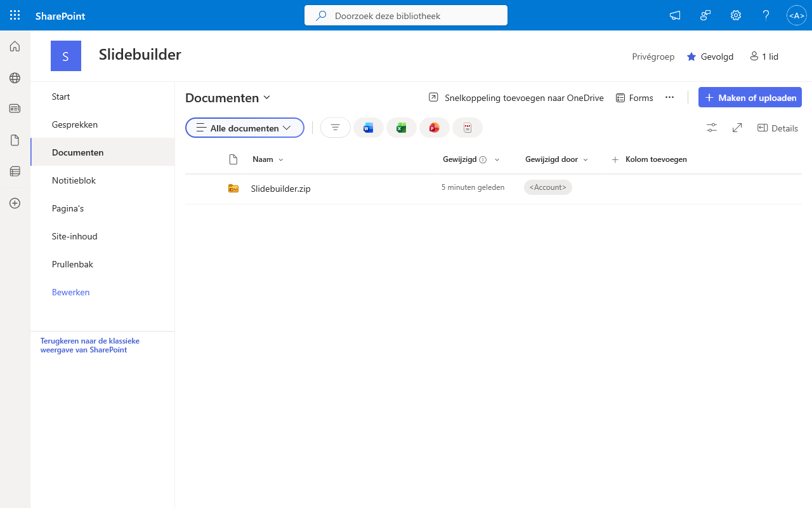The width and height of the screenshot is (812, 508).
Task: Click 'Maken of uploaden' button
Action: [750, 98]
